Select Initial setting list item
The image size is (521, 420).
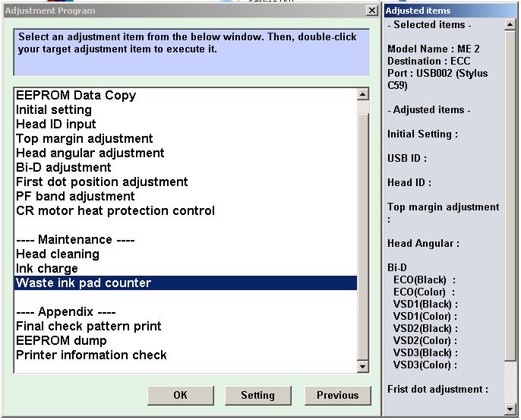[185, 109]
